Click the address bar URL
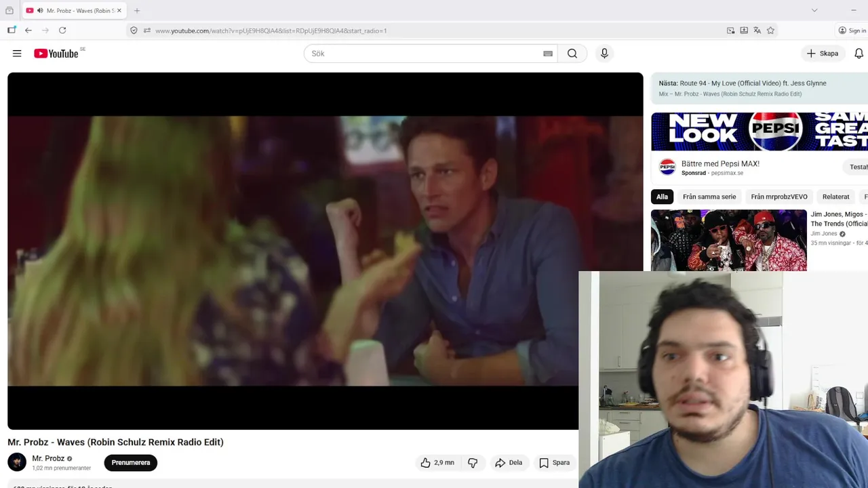868x488 pixels. coord(271,30)
